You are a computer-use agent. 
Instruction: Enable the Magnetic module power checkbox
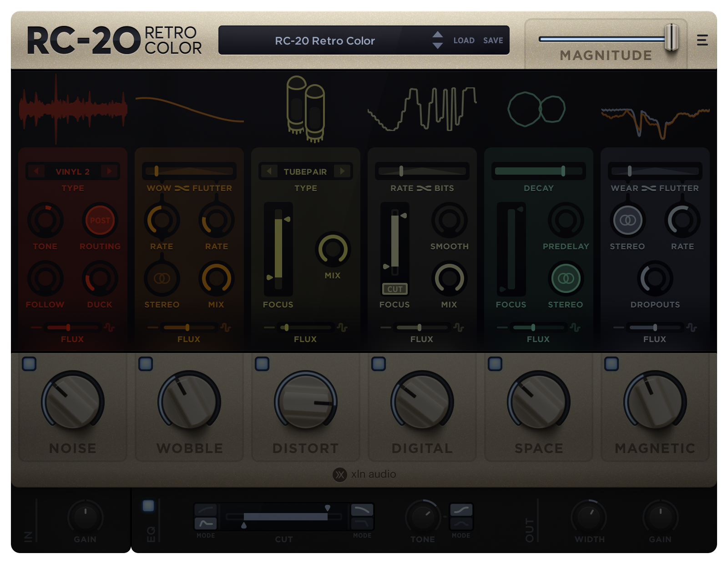coord(612,364)
